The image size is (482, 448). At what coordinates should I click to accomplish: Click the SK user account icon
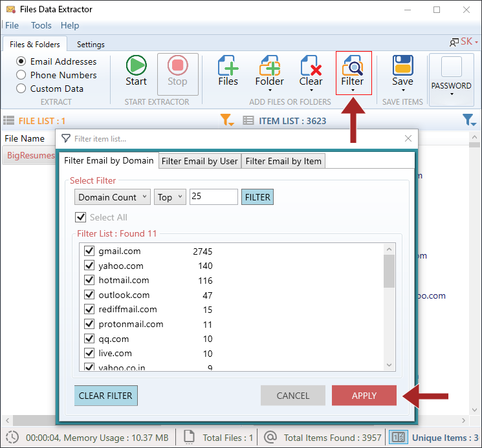(x=454, y=43)
